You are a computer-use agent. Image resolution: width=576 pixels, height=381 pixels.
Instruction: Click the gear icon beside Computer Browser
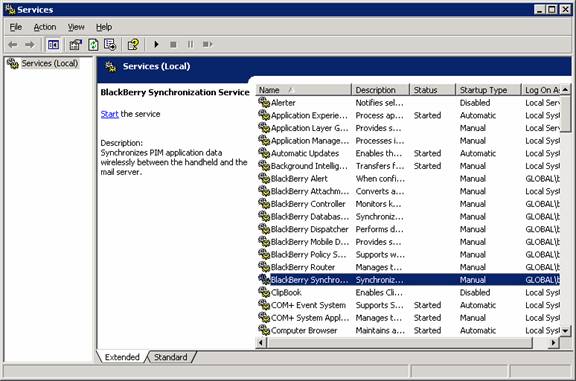[264, 330]
